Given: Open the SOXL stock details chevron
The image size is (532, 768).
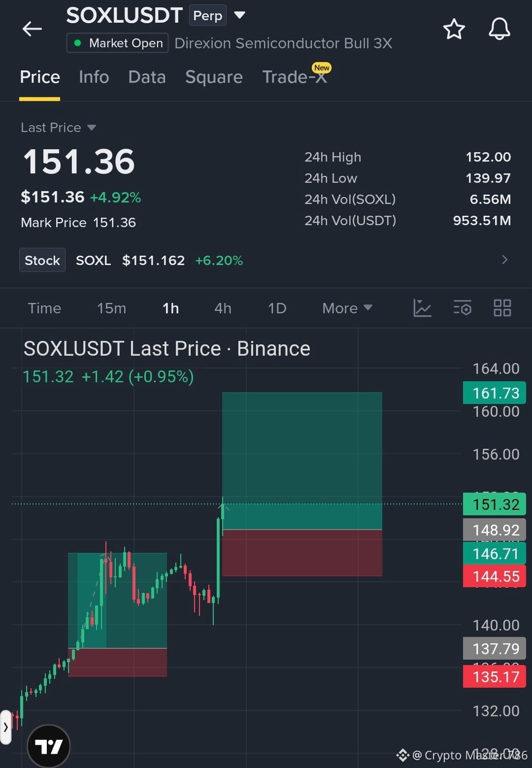Looking at the screenshot, I should pos(504,260).
